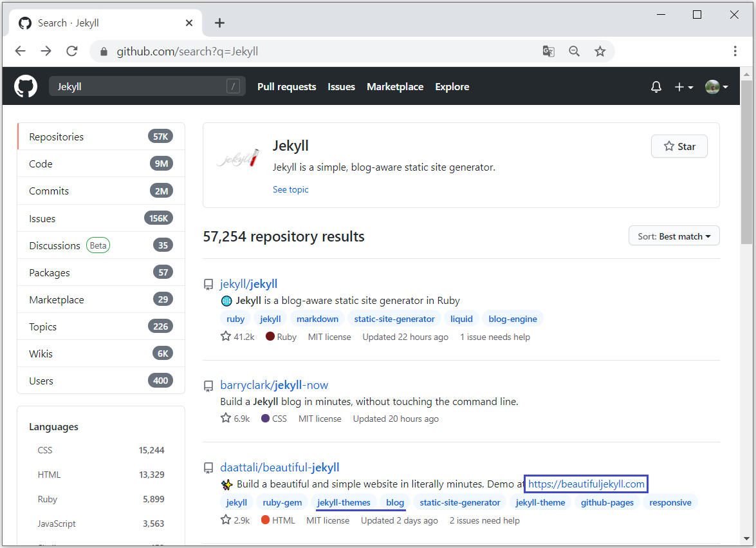Open the notifications bell icon
Screen dimensions: 756x548
coord(656,87)
